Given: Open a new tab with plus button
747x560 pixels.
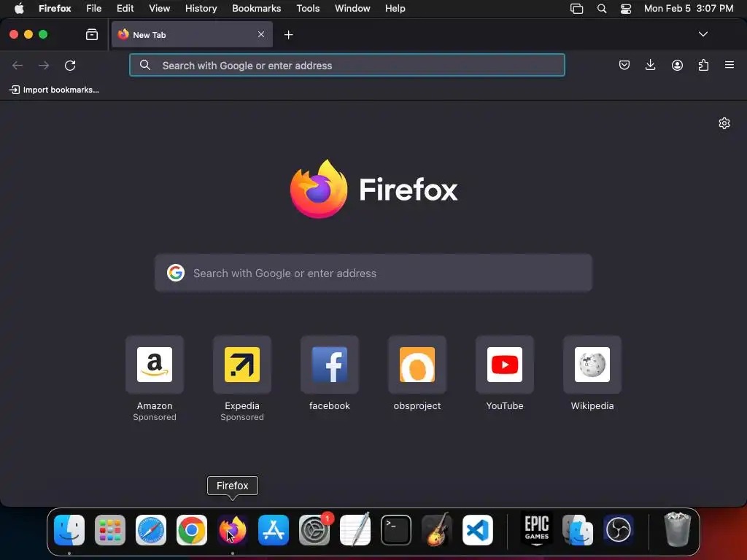Looking at the screenshot, I should (288, 35).
